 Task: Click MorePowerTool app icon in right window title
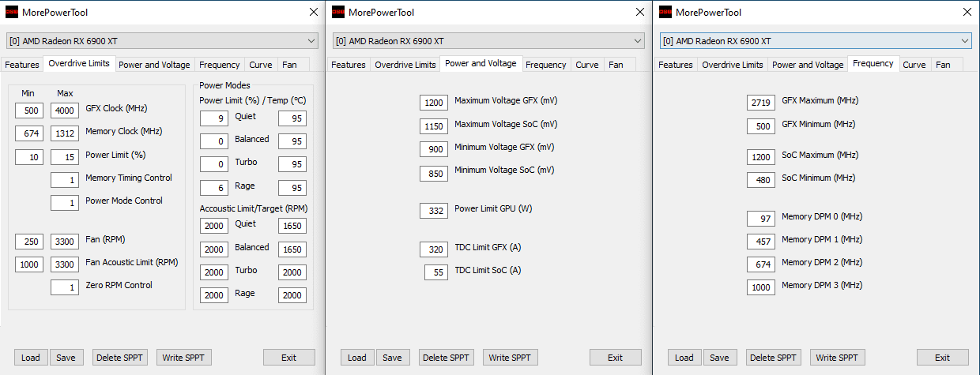click(665, 12)
